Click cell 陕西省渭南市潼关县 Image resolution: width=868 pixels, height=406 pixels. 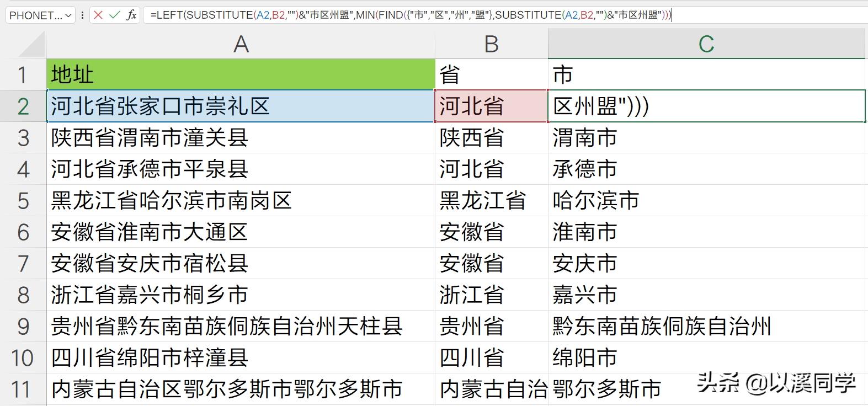tap(241, 137)
